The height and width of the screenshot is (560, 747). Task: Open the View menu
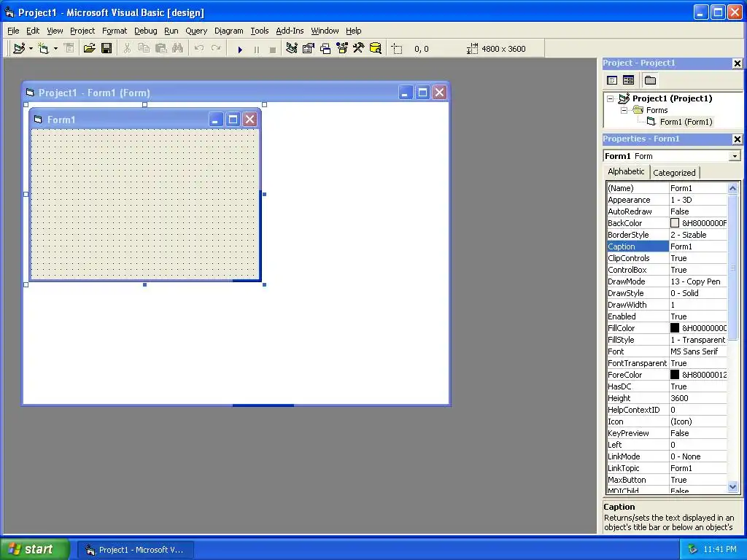pos(55,31)
